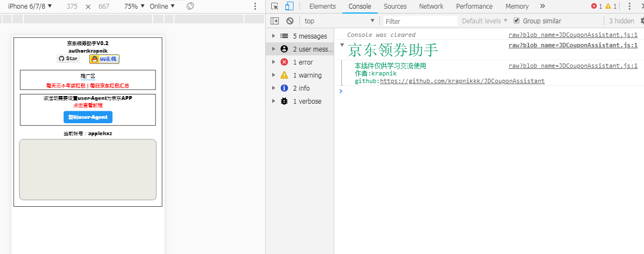This screenshot has height=254, width=644.
Task: Rotate the device orientation icon
Action: (190, 6)
